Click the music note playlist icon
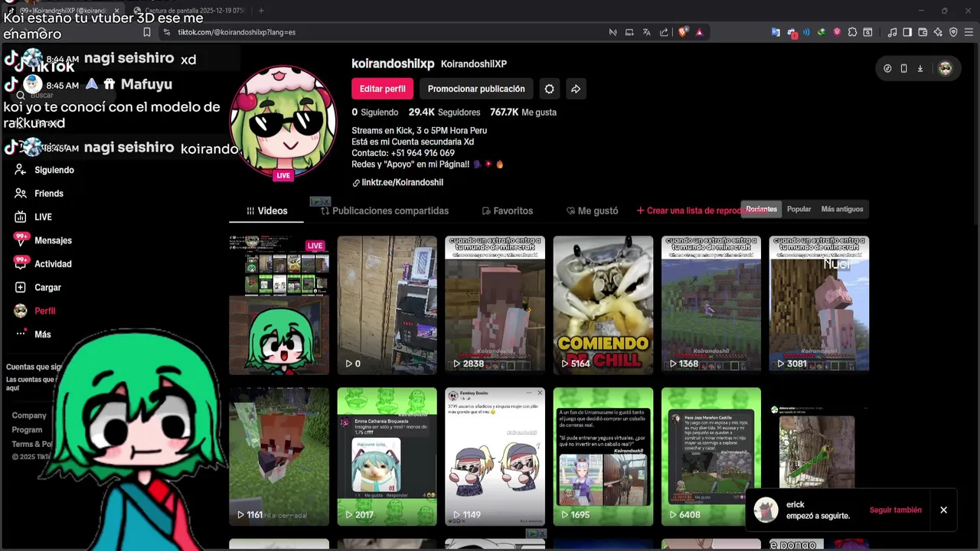Image resolution: width=980 pixels, height=551 pixels. point(892,32)
